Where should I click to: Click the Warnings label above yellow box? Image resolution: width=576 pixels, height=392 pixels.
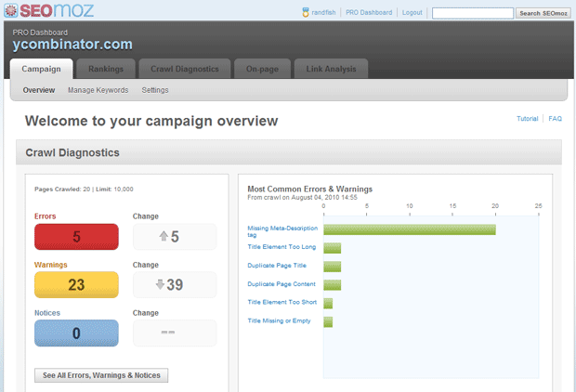pos(51,265)
